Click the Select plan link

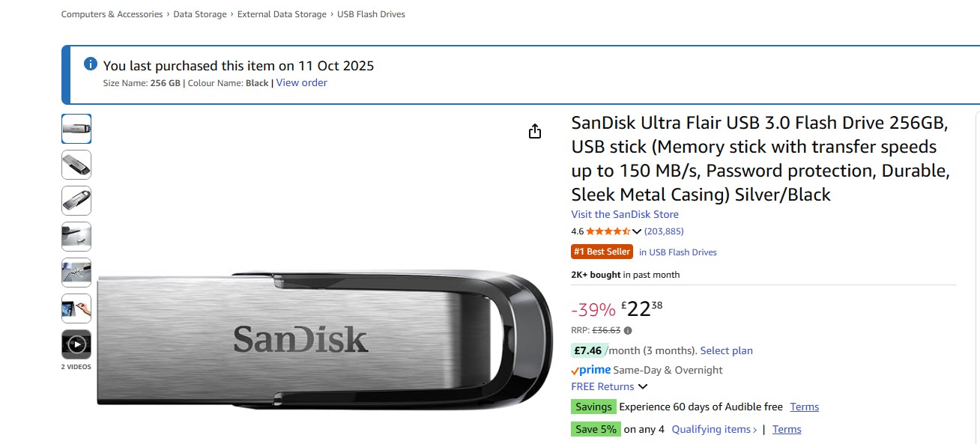click(x=726, y=350)
